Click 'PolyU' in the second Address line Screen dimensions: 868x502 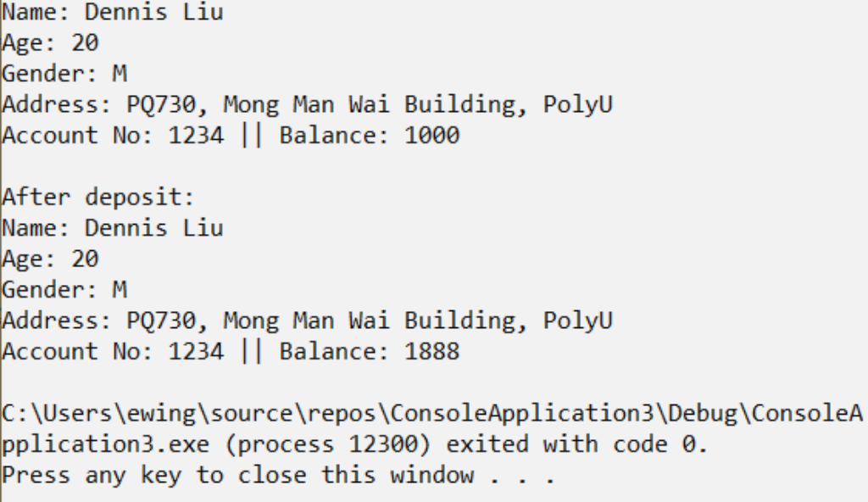[x=578, y=321]
